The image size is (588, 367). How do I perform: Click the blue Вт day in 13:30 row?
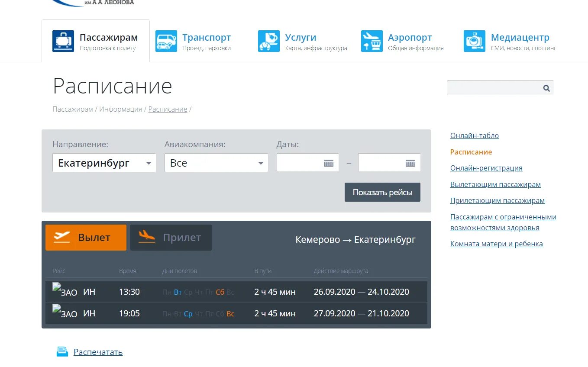coord(178,292)
